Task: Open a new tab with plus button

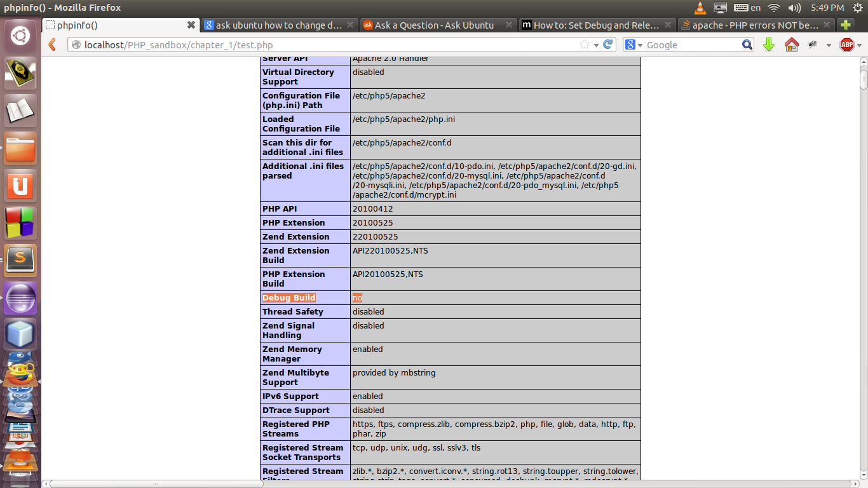Action: click(x=845, y=25)
